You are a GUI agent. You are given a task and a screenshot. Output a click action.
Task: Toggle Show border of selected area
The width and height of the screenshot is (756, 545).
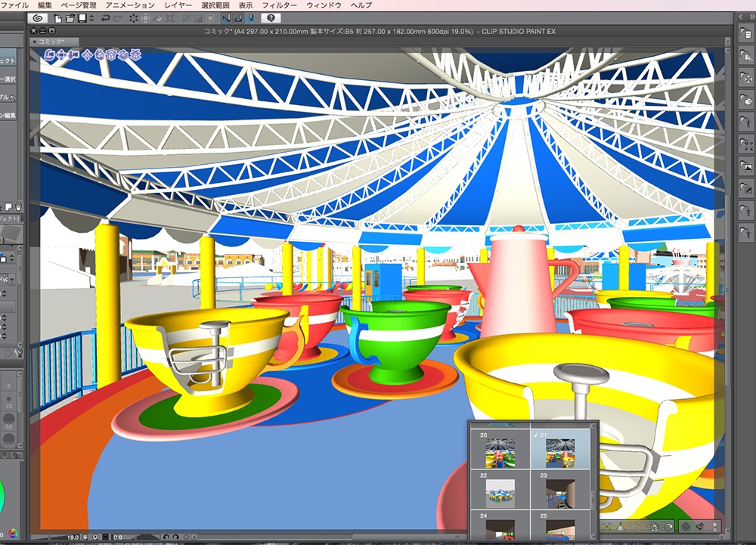tap(210, 18)
